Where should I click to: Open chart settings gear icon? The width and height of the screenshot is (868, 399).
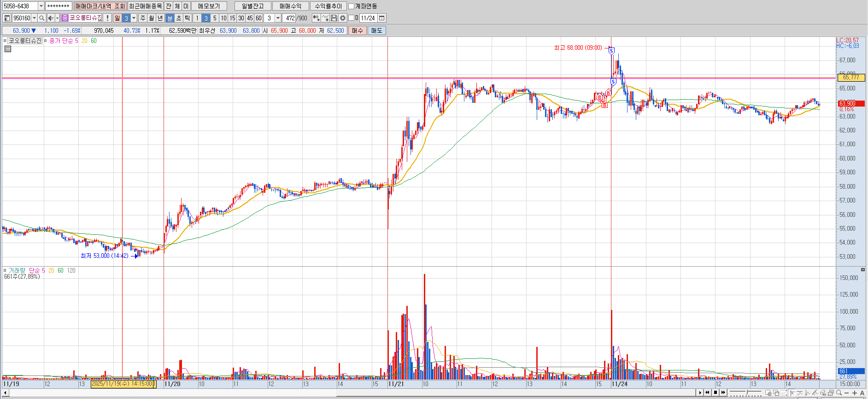point(343,18)
